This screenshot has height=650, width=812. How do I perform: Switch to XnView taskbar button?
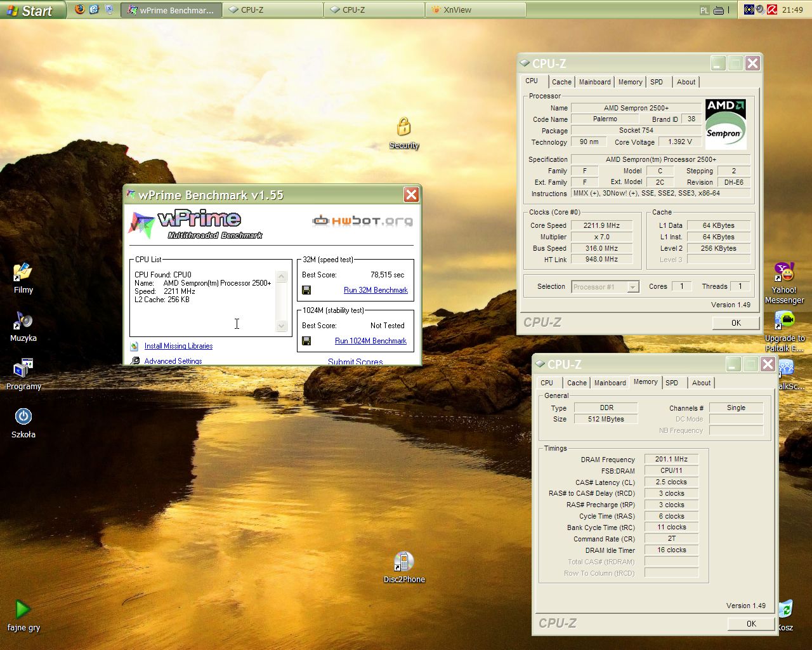[475, 10]
